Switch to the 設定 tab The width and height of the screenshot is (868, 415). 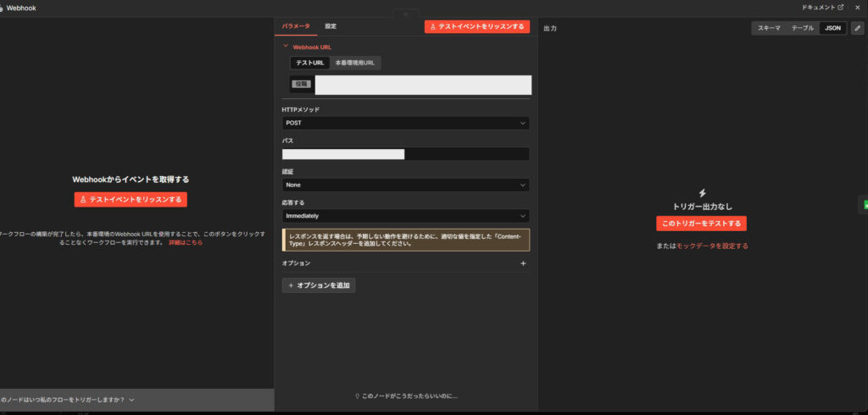(331, 26)
